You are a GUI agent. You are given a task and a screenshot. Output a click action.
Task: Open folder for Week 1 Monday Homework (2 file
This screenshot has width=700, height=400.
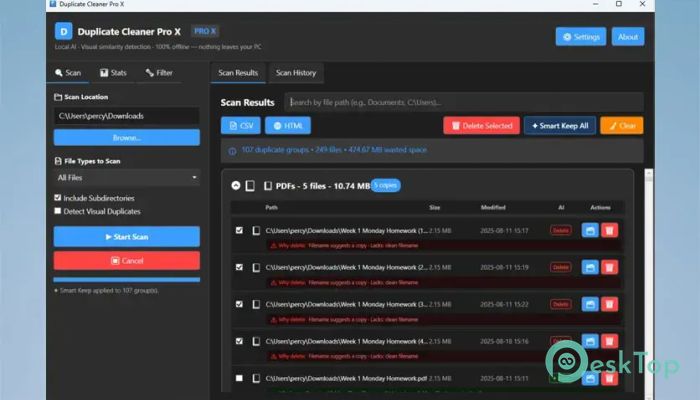click(590, 267)
